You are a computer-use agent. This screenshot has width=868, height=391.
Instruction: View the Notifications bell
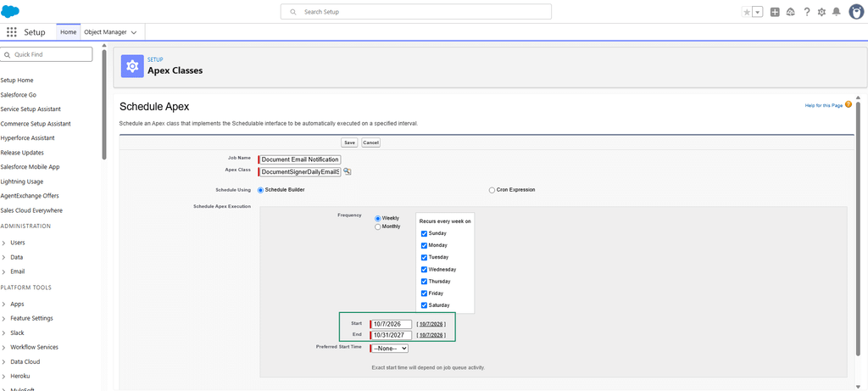coord(837,12)
